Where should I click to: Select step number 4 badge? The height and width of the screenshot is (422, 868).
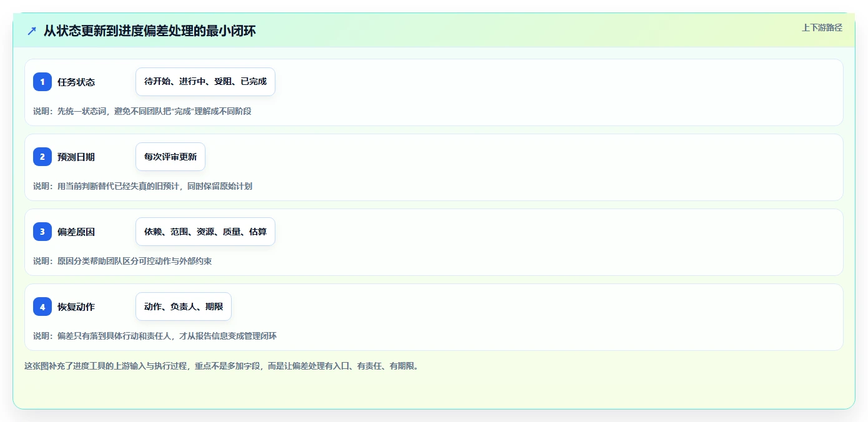42,307
